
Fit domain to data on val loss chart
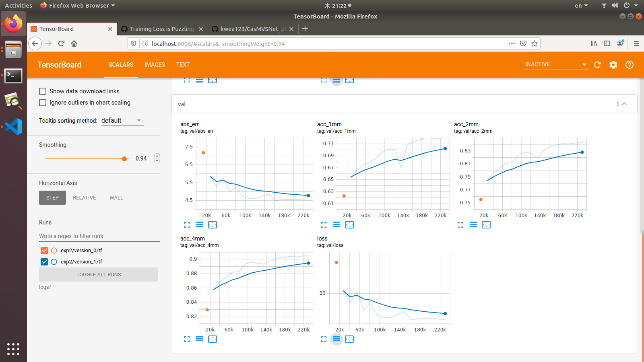(349, 339)
